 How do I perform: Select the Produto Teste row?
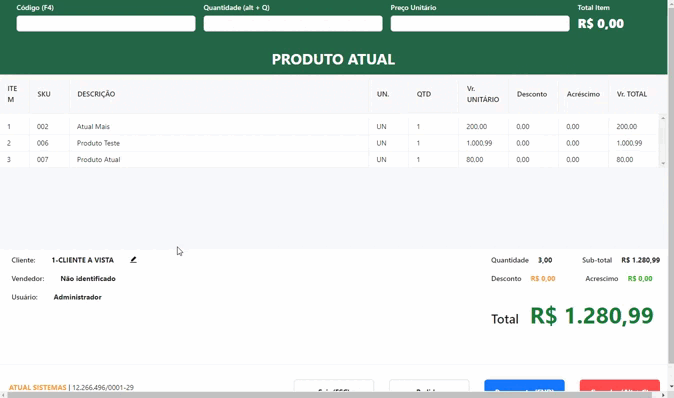tap(329, 143)
